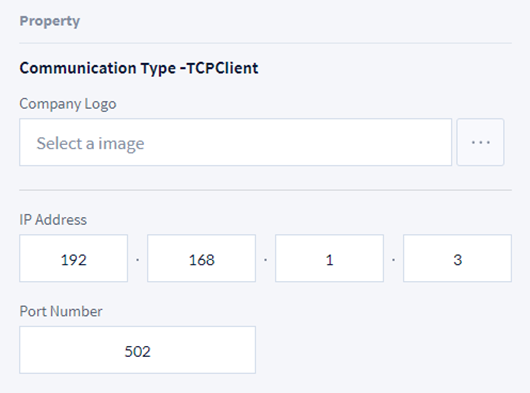Click the 'Select a image' logo field
This screenshot has height=393, width=530.
coord(236,142)
